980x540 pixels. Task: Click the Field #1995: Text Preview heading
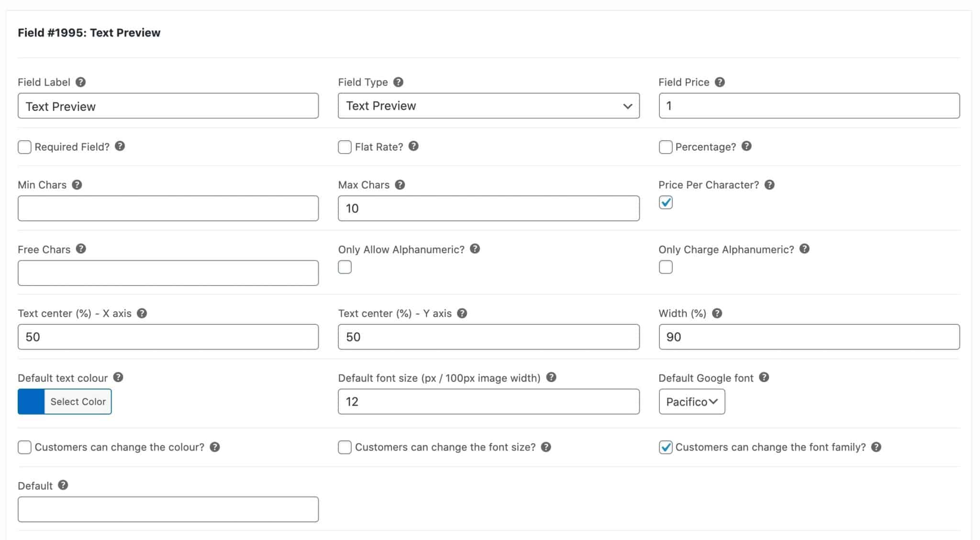[x=89, y=33]
